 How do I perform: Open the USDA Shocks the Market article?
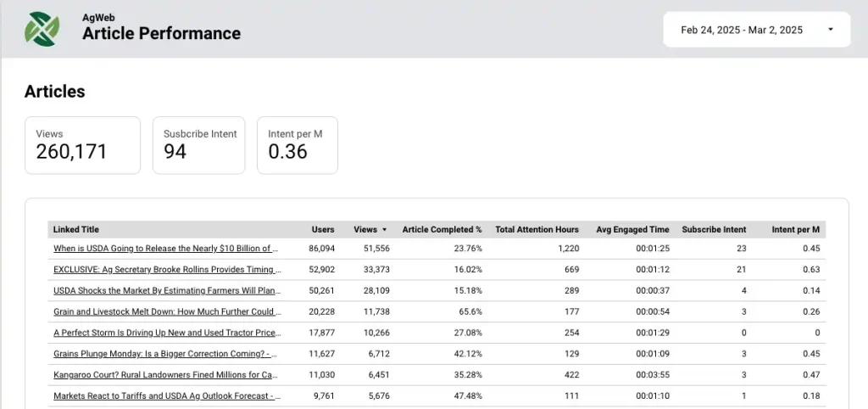coord(165,291)
